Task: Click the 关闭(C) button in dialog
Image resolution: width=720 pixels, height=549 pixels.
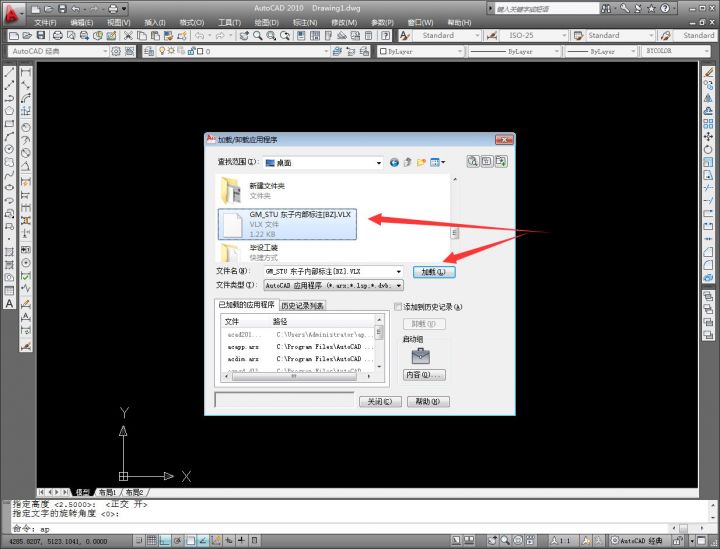Action: click(379, 401)
